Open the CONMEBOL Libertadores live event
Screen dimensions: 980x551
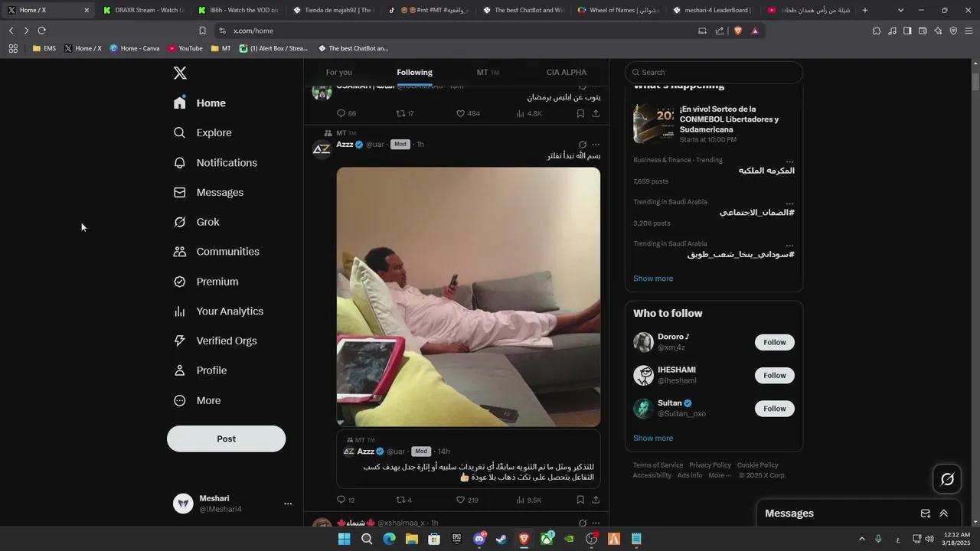pos(714,123)
